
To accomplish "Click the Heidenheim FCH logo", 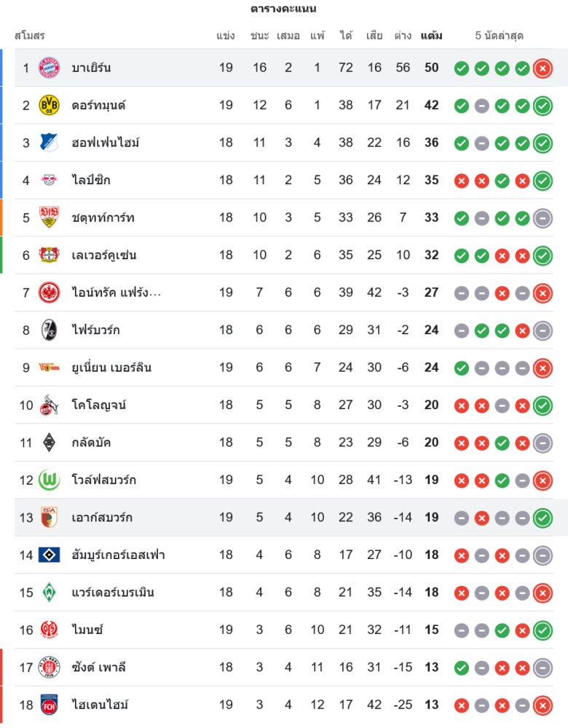I will point(49,705).
